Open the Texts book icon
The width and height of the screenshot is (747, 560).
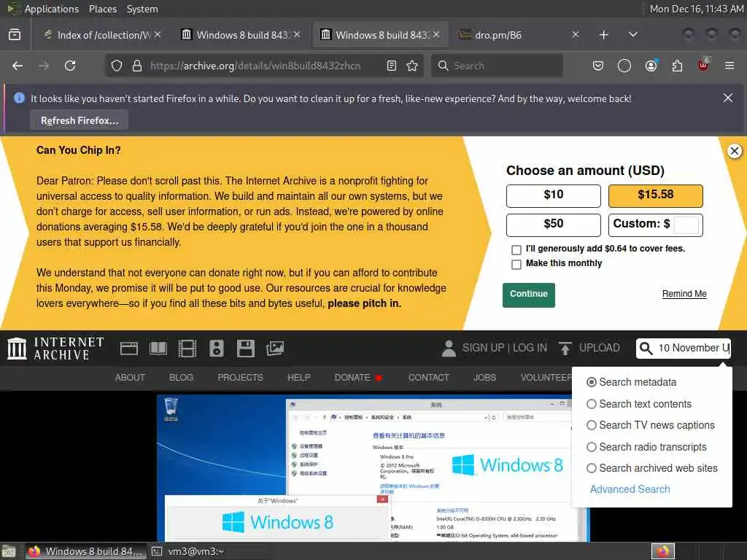pos(158,349)
